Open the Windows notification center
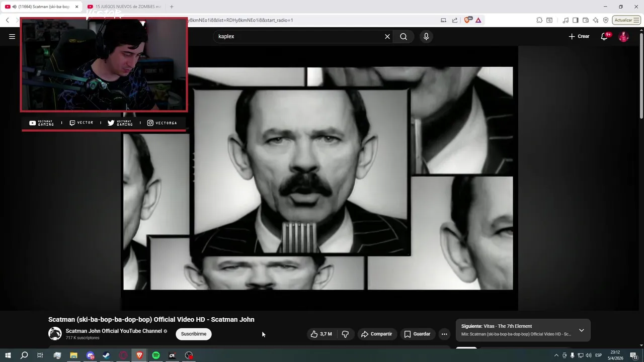 (634, 355)
